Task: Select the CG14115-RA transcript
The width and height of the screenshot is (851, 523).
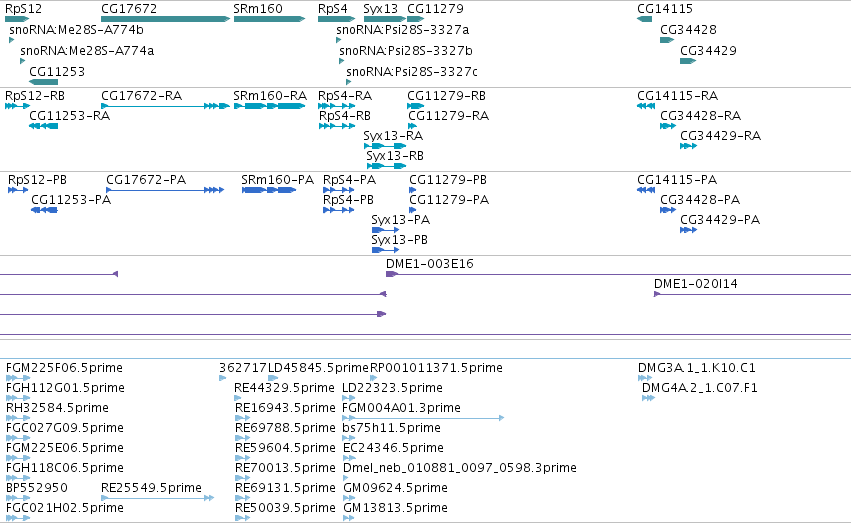Action: point(646,106)
